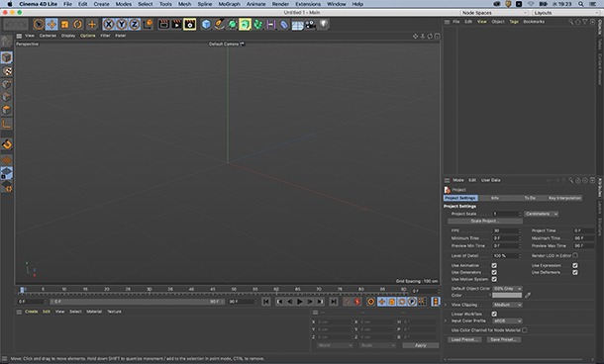Select the Live Selection tool
Screen dimensions: 604x364
coord(39,25)
